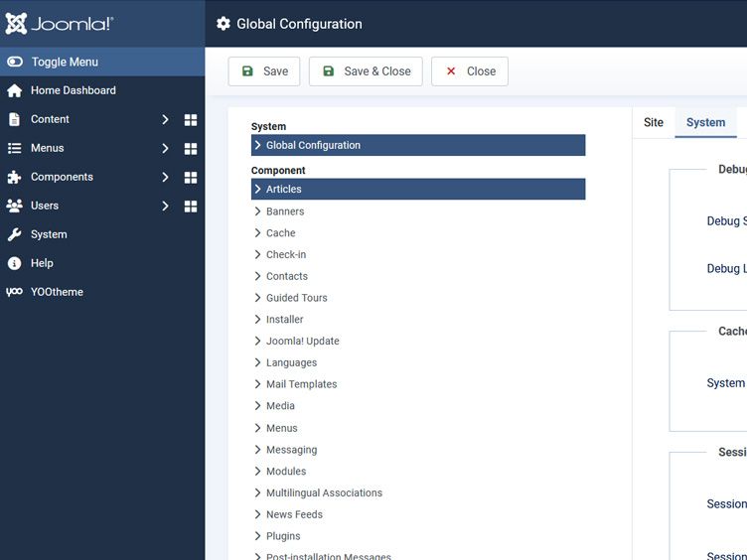Open Contacts component options
This screenshot has width=747, height=560.
pyautogui.click(x=287, y=276)
